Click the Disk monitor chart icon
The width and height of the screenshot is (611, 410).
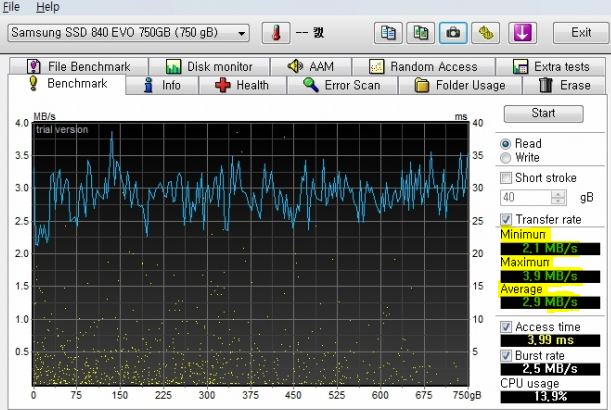click(173, 67)
